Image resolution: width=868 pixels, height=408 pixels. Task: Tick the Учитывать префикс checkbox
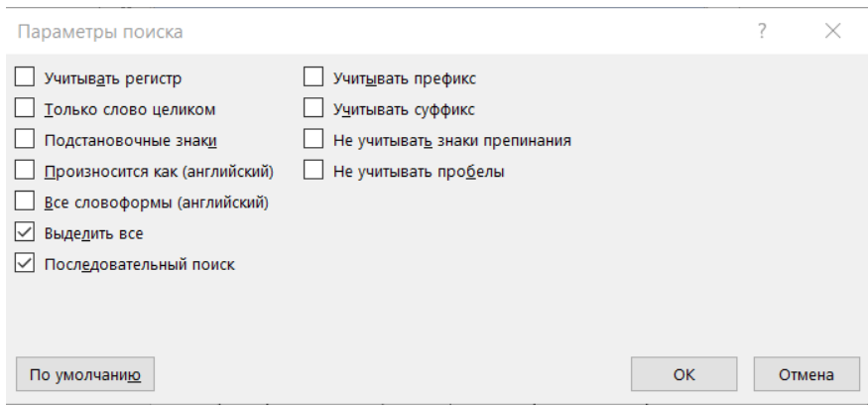pyautogui.click(x=313, y=76)
